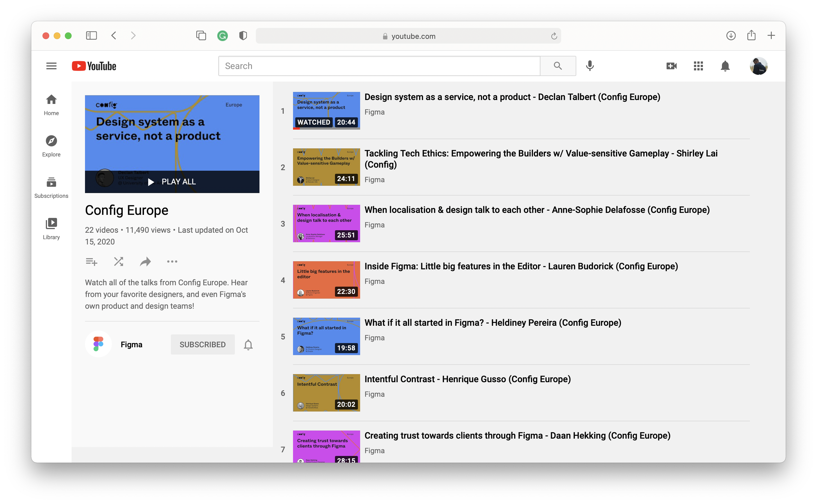Open the playlist three-dot more menu

(x=172, y=262)
